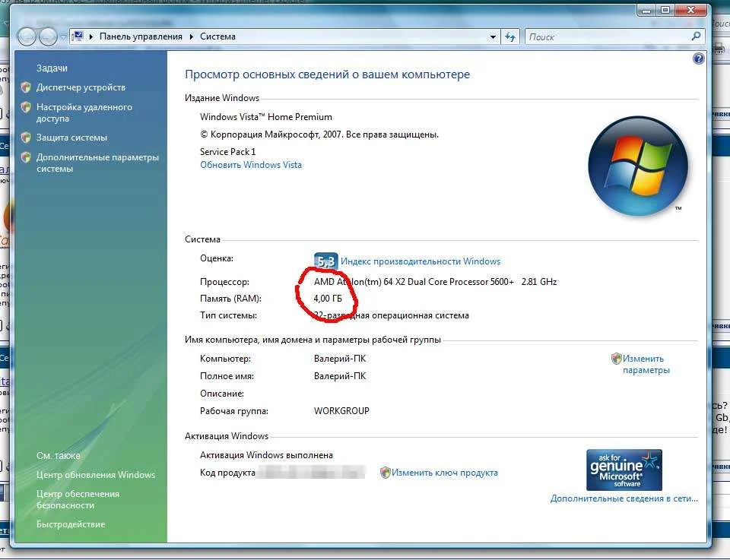This screenshot has width=730, height=560.
Task: Open Центр обновления Windows link
Action: (x=96, y=475)
